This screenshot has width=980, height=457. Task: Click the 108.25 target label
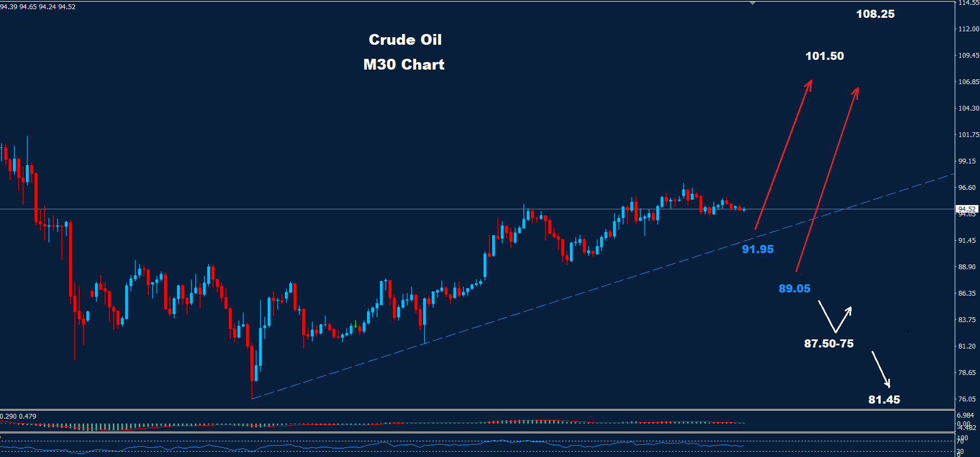click(x=875, y=14)
